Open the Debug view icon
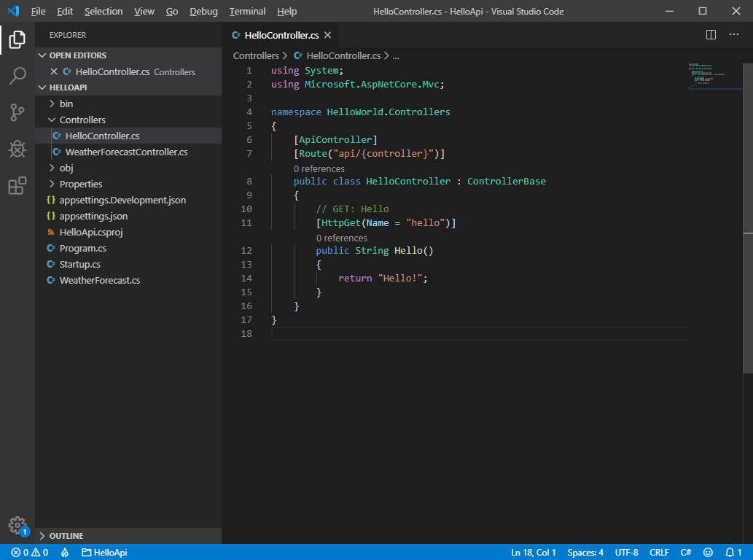Viewport: 753px width, 560px height. [17, 149]
